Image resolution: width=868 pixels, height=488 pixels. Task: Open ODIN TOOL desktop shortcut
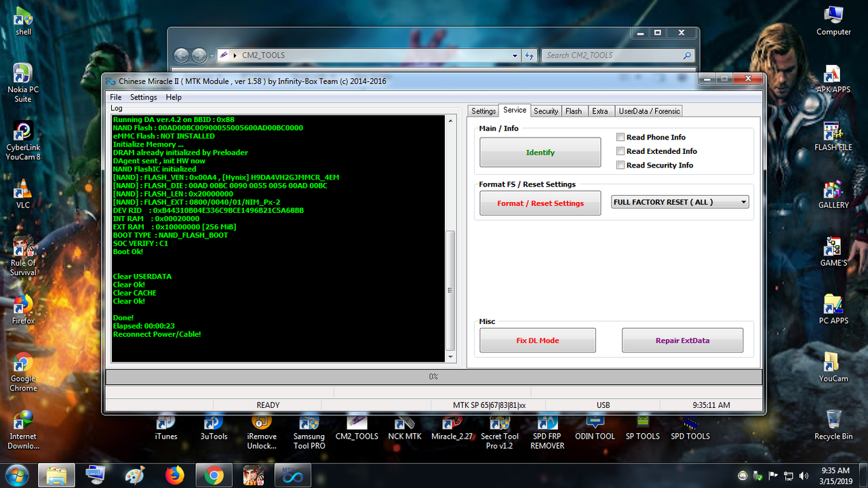coord(595,427)
